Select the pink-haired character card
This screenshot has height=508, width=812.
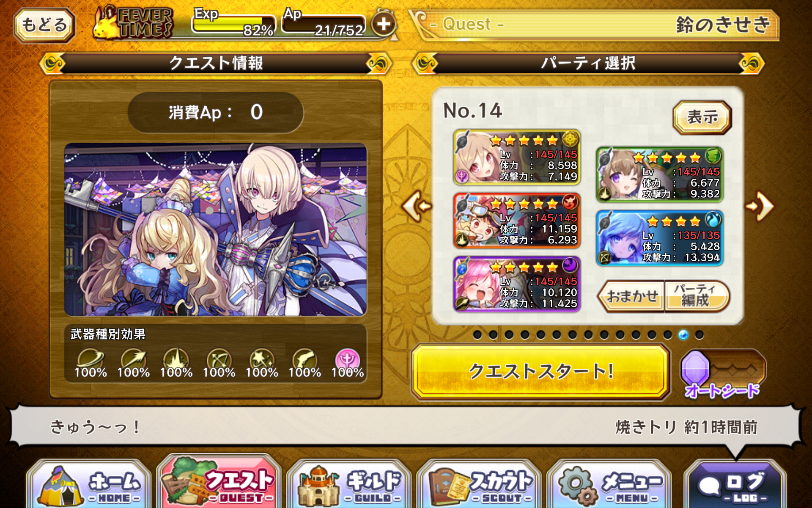(517, 284)
